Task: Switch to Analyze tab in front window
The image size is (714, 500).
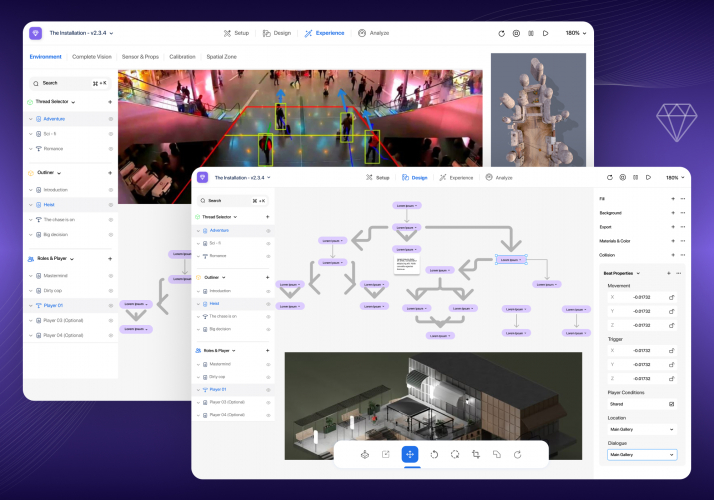Action: tap(499, 178)
